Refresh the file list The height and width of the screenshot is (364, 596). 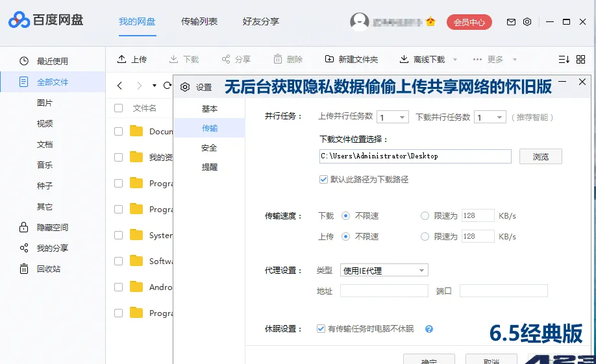click(168, 86)
